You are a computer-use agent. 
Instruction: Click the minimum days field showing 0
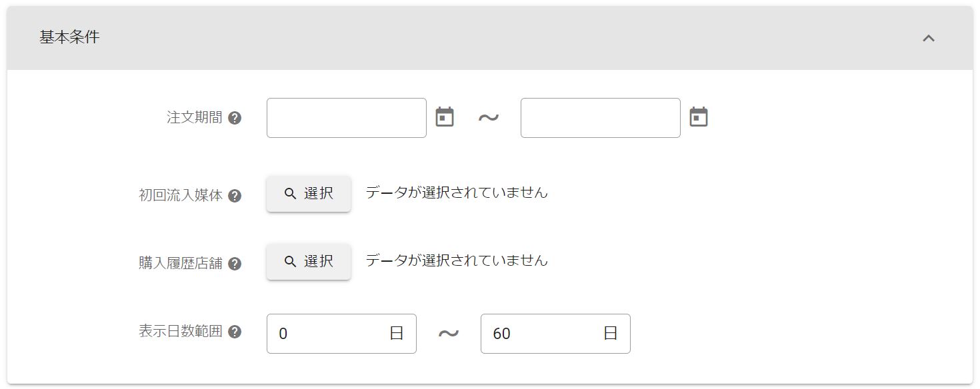(330, 334)
